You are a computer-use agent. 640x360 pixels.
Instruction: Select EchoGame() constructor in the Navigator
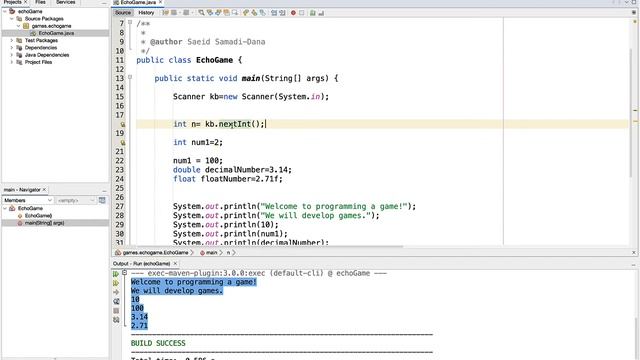38,216
